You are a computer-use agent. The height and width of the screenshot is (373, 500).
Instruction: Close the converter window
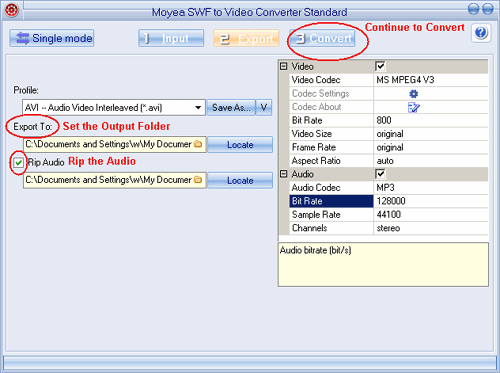(x=488, y=9)
